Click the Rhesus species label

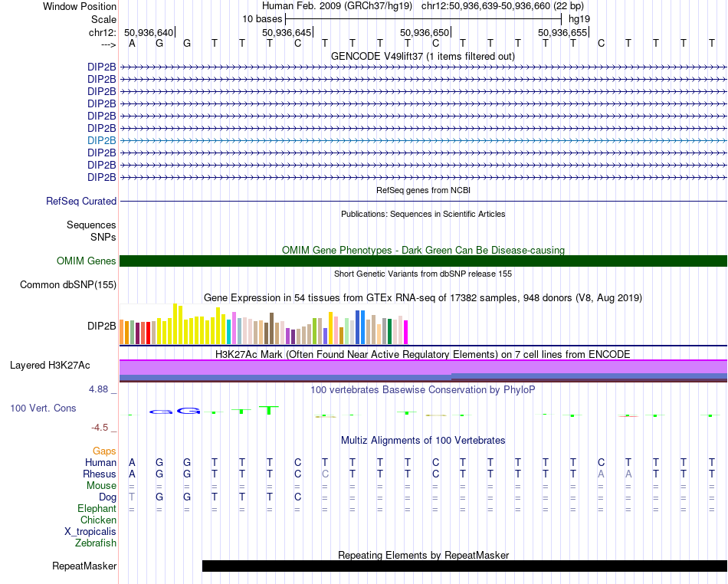[x=100, y=474]
